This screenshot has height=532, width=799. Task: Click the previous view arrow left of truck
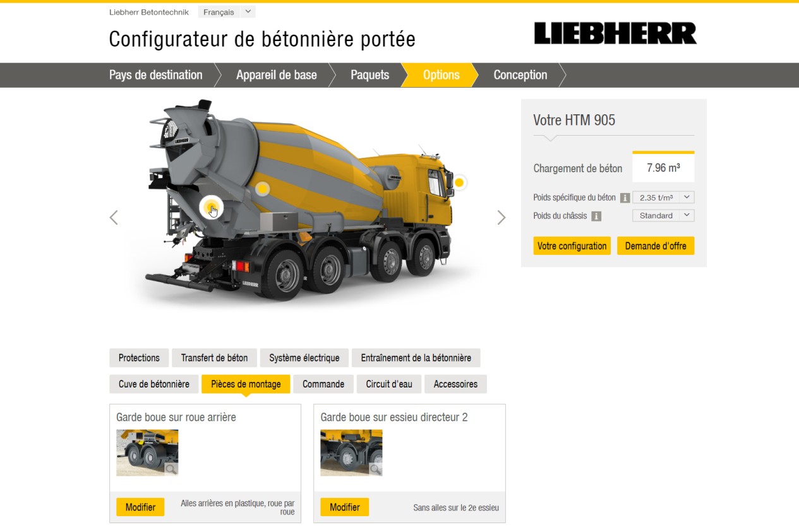[x=114, y=218]
